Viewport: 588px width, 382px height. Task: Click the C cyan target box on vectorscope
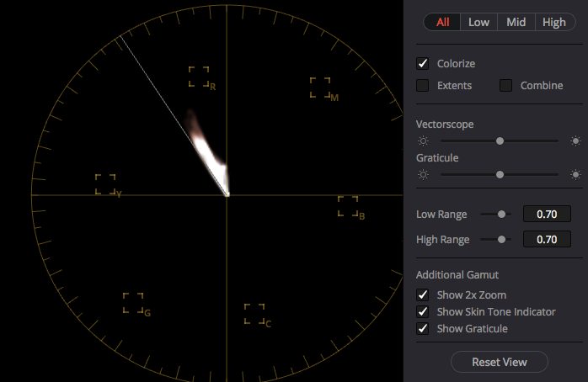point(254,314)
